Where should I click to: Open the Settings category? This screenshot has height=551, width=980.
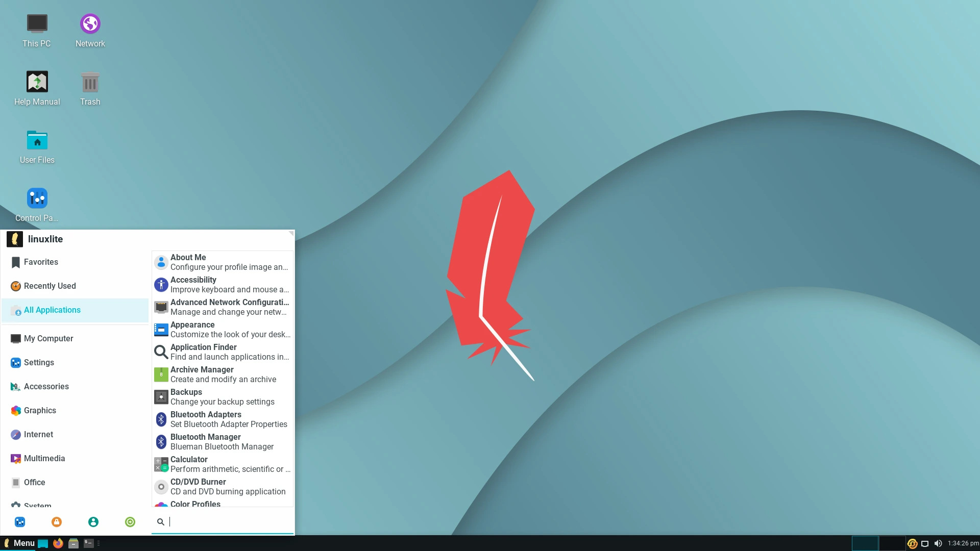(75, 363)
